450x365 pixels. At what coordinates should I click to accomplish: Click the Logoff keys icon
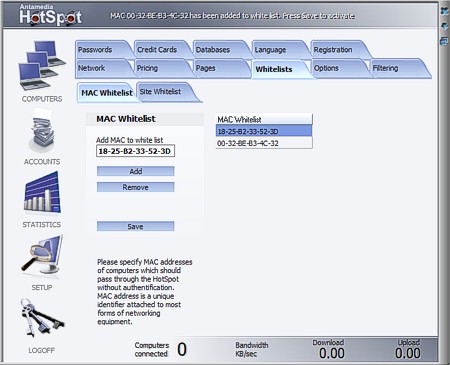(x=42, y=318)
